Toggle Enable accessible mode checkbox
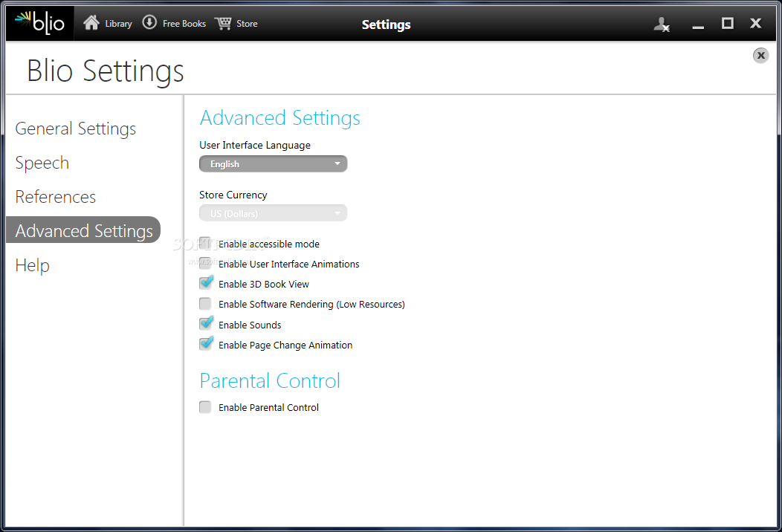Viewport: 782px width, 532px height. 205,243
